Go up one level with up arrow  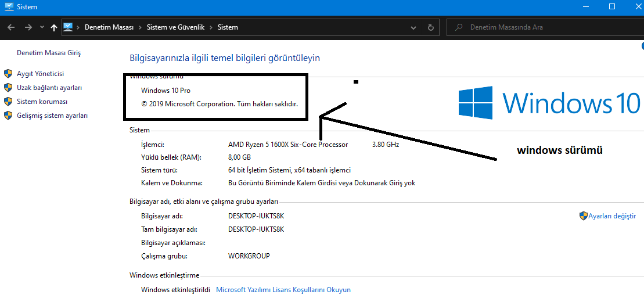click(x=53, y=27)
